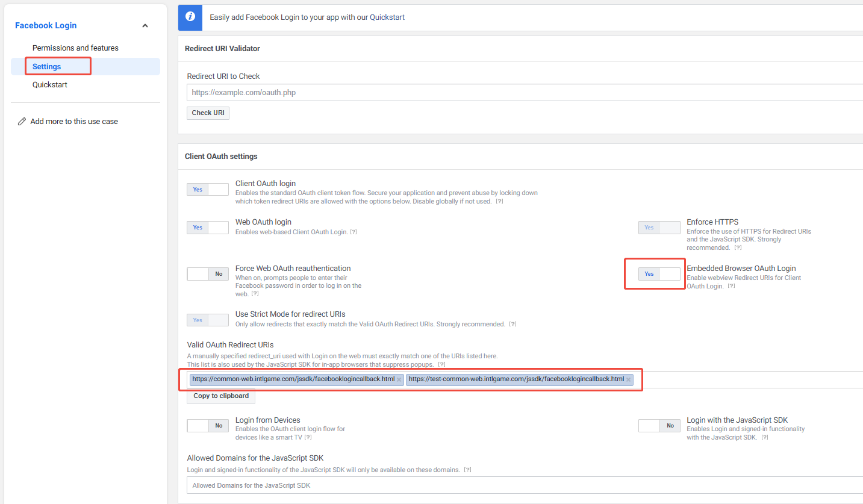Focus Allowed Domains for the JavaScript SDK field
The height and width of the screenshot is (504, 863).
(525, 485)
